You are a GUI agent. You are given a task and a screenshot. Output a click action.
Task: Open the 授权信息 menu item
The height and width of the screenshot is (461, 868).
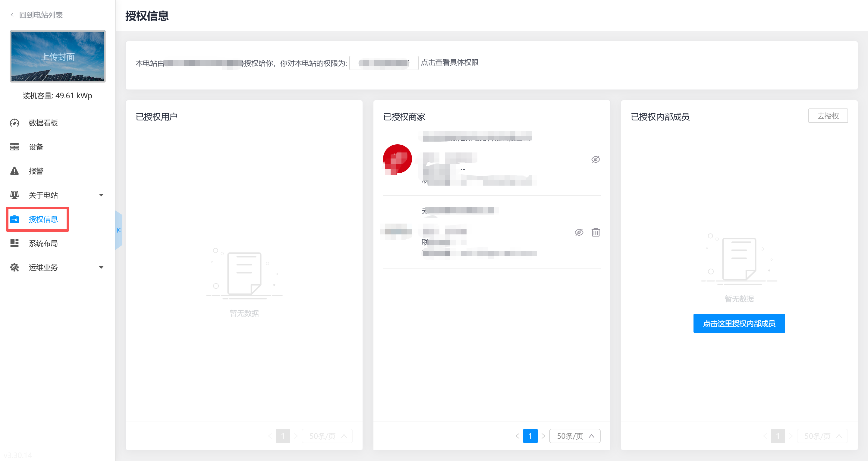pyautogui.click(x=43, y=219)
